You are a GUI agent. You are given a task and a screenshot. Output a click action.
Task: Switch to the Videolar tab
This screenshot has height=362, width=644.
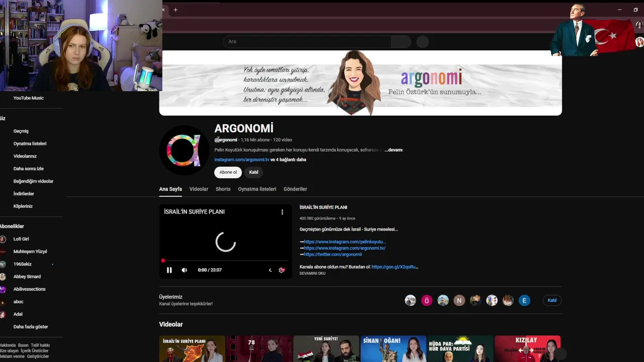point(199,189)
